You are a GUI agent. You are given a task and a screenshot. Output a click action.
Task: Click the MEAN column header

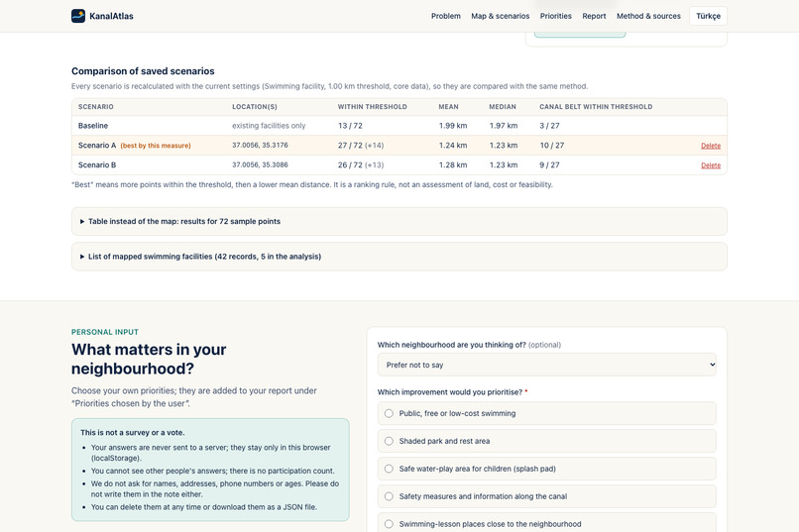(x=448, y=107)
